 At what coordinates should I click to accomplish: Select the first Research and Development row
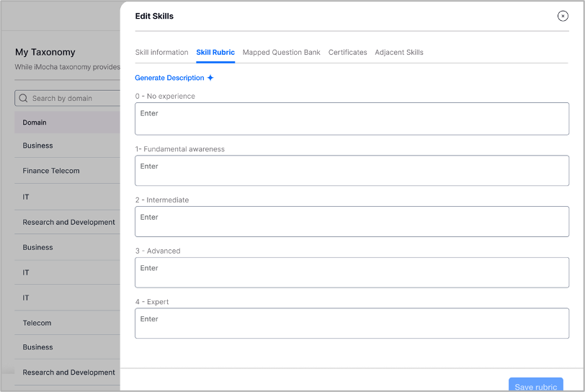(x=67, y=222)
